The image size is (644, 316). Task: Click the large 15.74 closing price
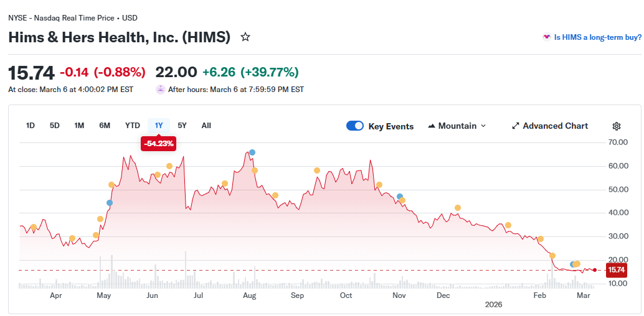coord(31,73)
